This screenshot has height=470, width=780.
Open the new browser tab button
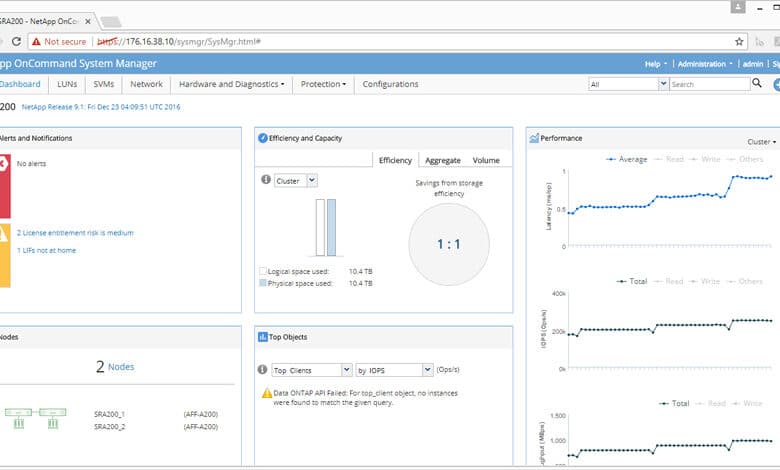110,22
